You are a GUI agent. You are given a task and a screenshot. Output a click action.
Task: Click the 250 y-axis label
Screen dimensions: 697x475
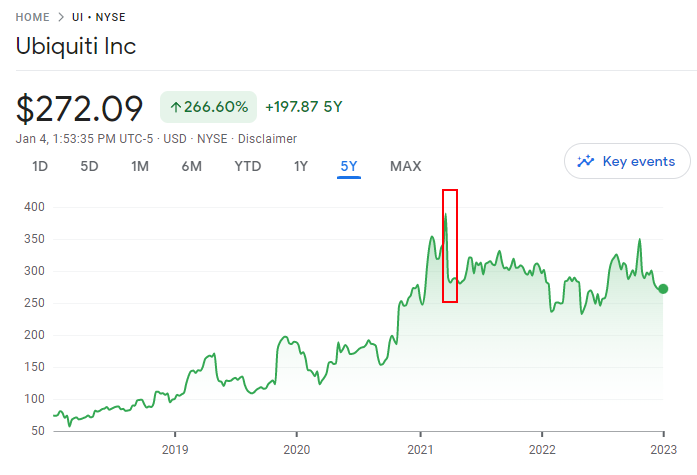click(x=34, y=303)
